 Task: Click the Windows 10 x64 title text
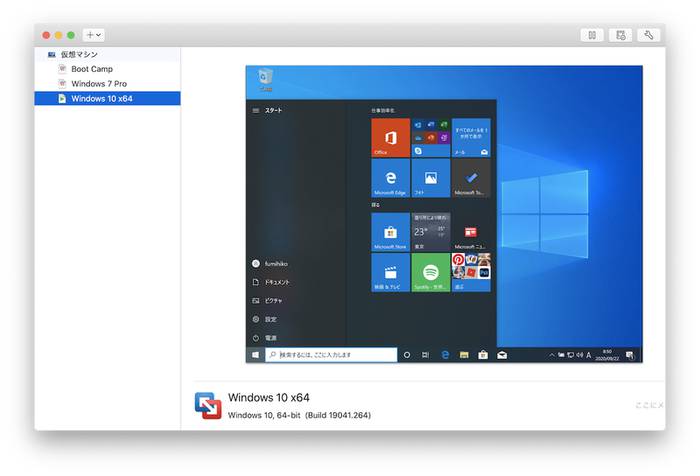point(269,397)
